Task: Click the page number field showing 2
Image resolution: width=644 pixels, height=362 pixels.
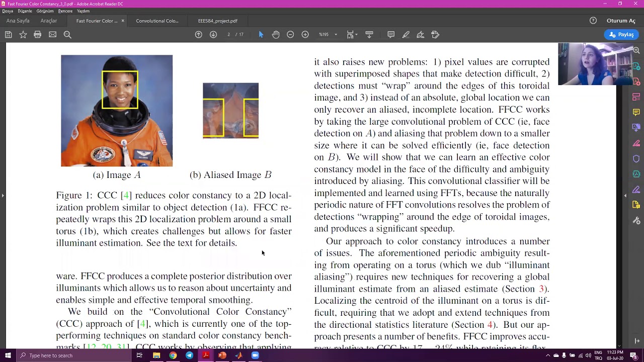Action: point(228,35)
